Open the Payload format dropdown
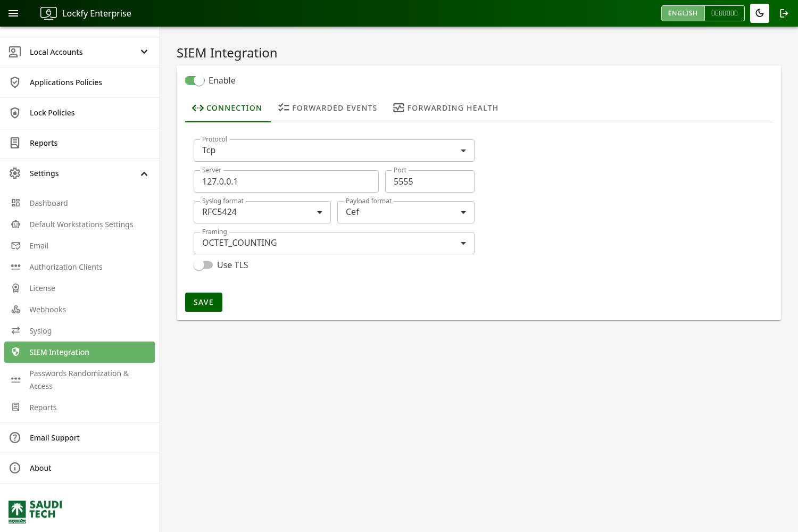The image size is (798, 532). [406, 212]
